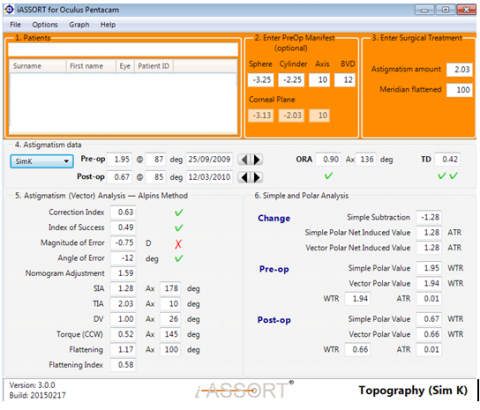Click the Cylinder field showing -2.25
480x410 pixels.
(292, 80)
